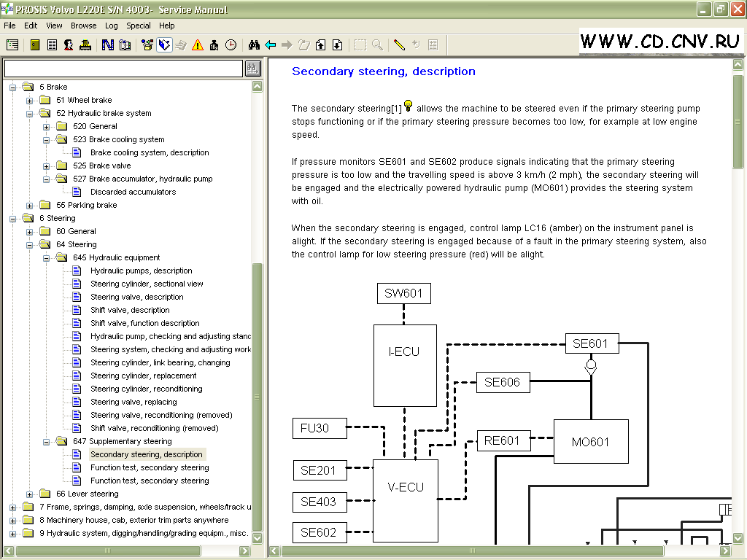Go back with the cyan left arrow
The image size is (747, 560).
click(271, 45)
